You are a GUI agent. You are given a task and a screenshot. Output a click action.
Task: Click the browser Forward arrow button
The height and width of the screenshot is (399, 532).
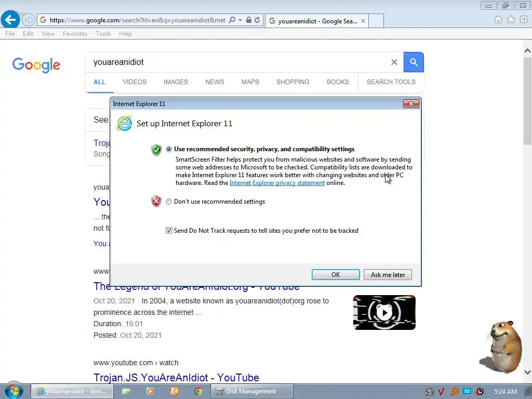(29, 20)
